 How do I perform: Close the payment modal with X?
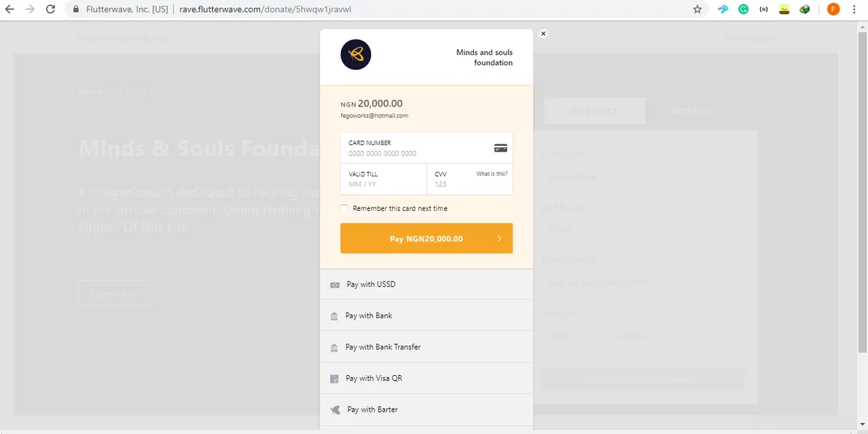(x=543, y=33)
